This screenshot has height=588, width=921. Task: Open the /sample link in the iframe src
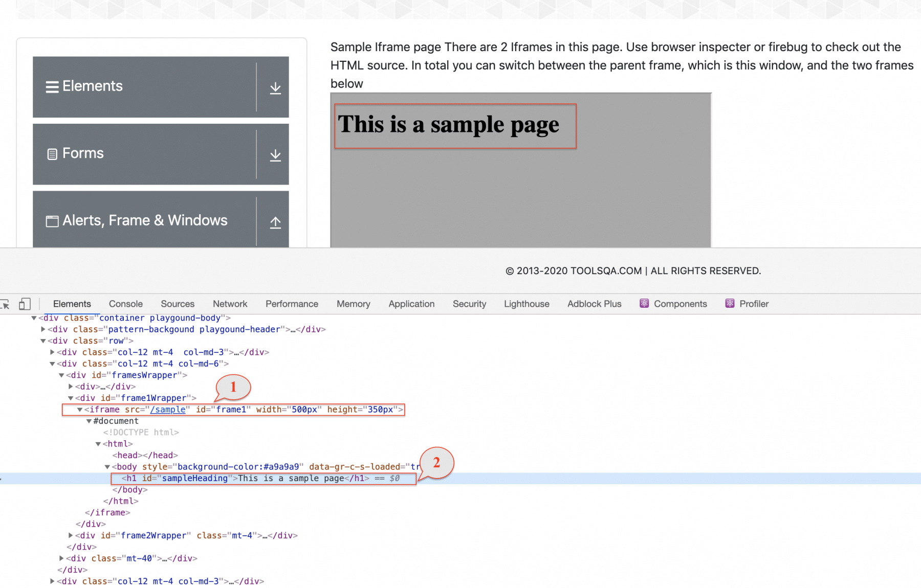[x=167, y=409]
